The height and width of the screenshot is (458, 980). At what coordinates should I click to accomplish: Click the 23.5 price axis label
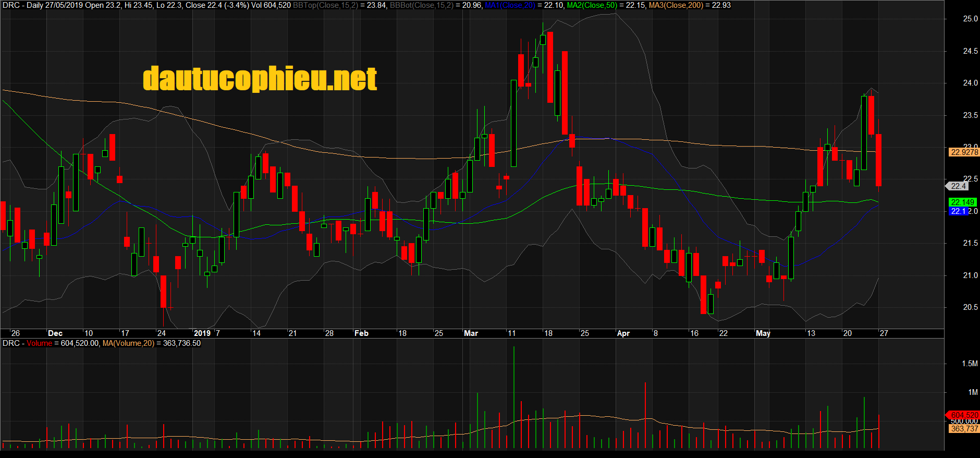tap(970, 115)
